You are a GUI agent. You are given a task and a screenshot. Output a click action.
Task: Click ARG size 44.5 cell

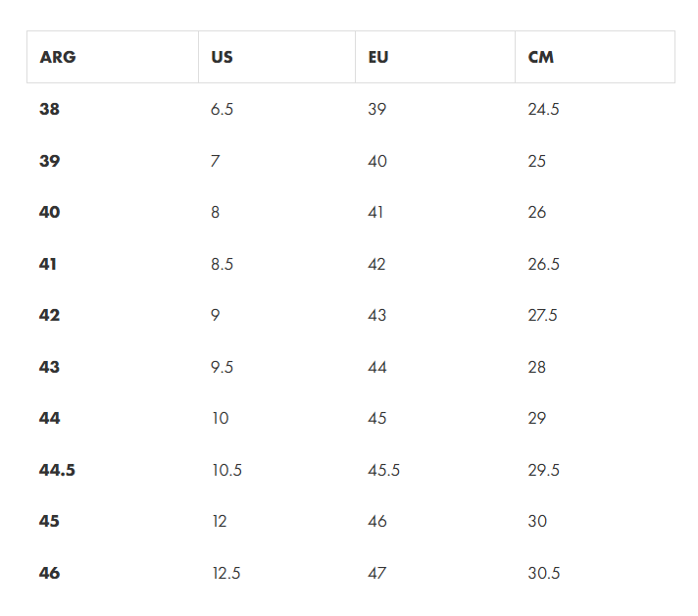(x=57, y=470)
